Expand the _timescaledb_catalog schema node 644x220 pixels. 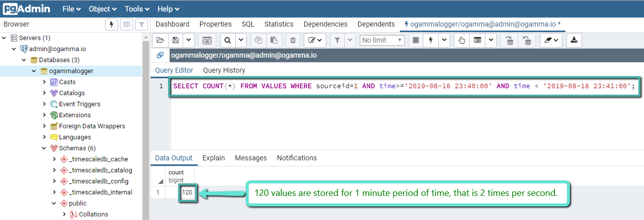pyautogui.click(x=54, y=170)
